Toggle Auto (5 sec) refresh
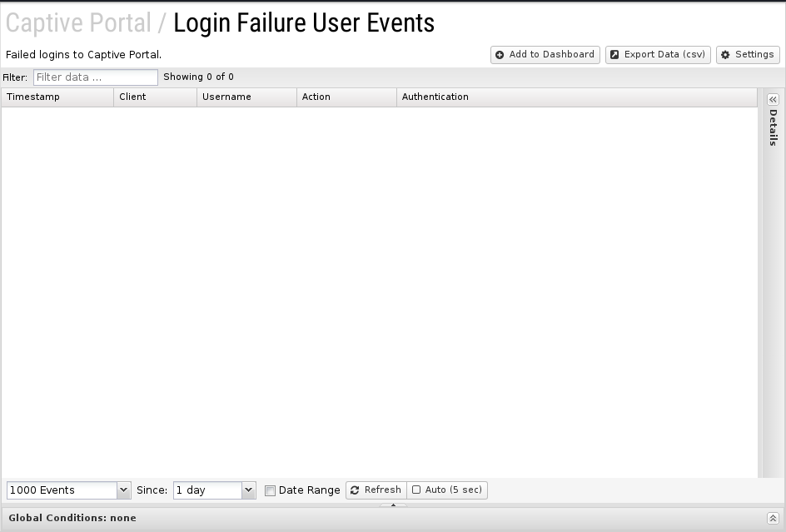786x532 pixels. coord(447,490)
